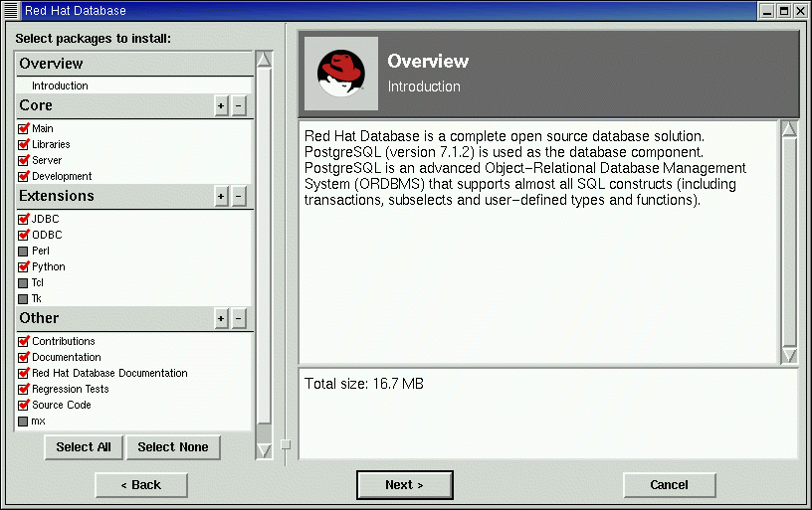Cancel the installation

tap(669, 485)
